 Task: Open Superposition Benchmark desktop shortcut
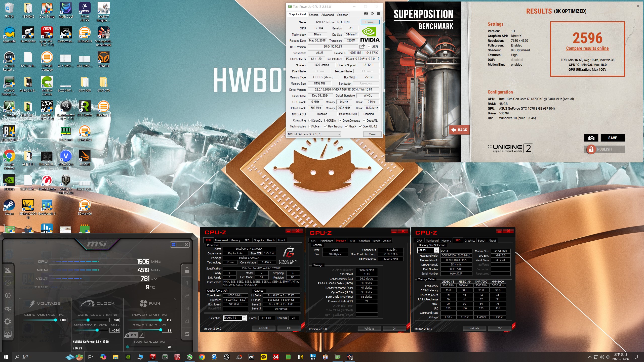103,37
